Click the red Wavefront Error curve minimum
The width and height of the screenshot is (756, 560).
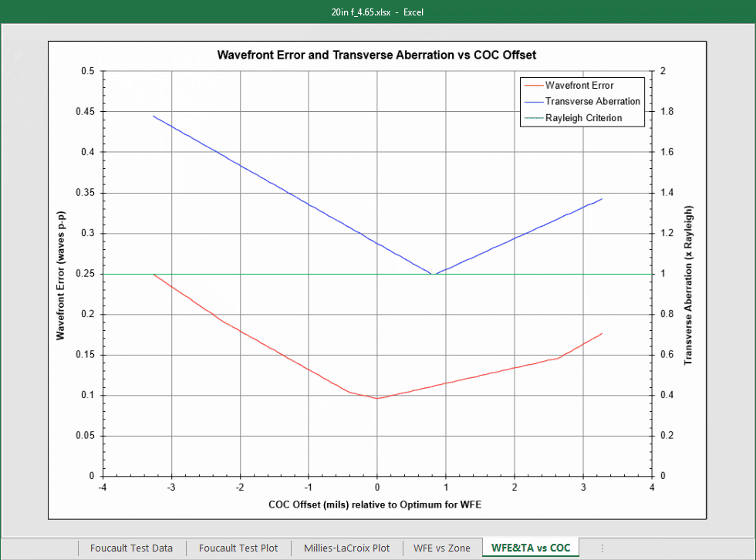pyautogui.click(x=377, y=398)
